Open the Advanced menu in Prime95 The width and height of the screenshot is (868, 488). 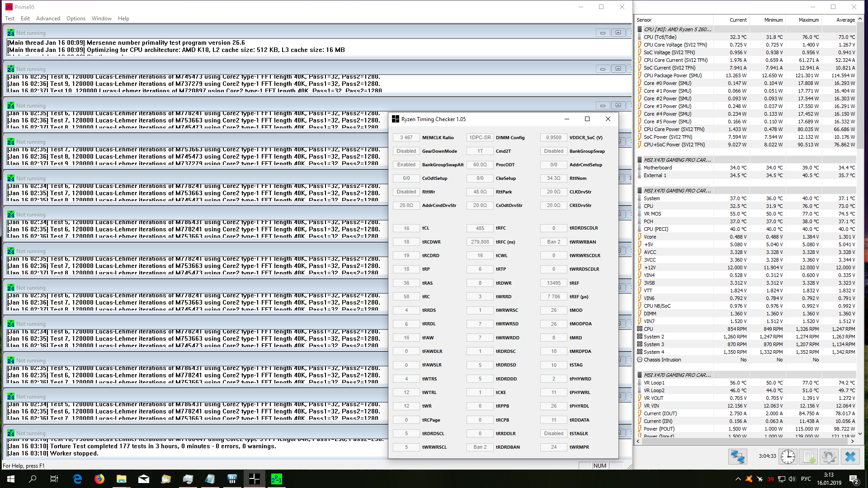point(48,19)
